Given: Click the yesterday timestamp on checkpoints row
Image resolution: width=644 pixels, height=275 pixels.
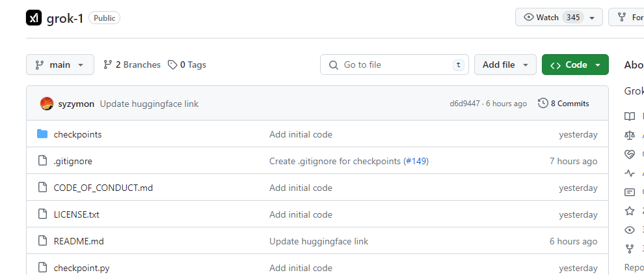Looking at the screenshot, I should [x=578, y=135].
